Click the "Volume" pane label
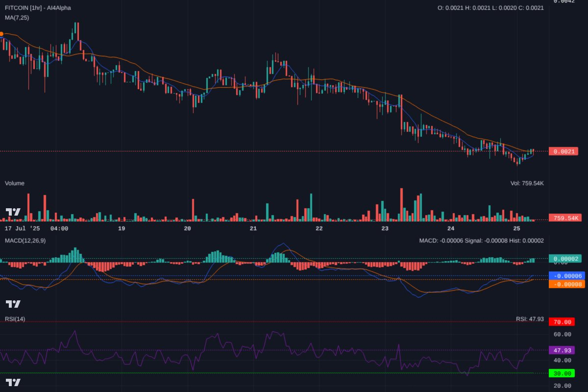This screenshot has width=588, height=392. click(15, 183)
